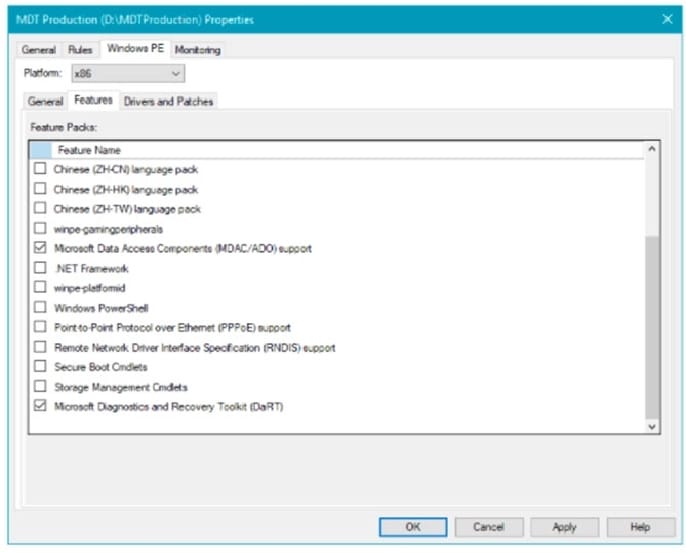Select the Secure Boot Cmdlets row text
This screenshot has height=553, width=686.
point(101,367)
